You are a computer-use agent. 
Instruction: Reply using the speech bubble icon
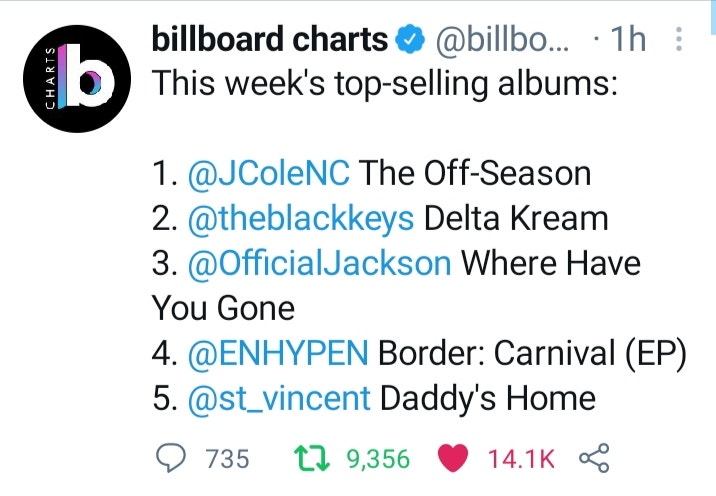pyautogui.click(x=171, y=458)
